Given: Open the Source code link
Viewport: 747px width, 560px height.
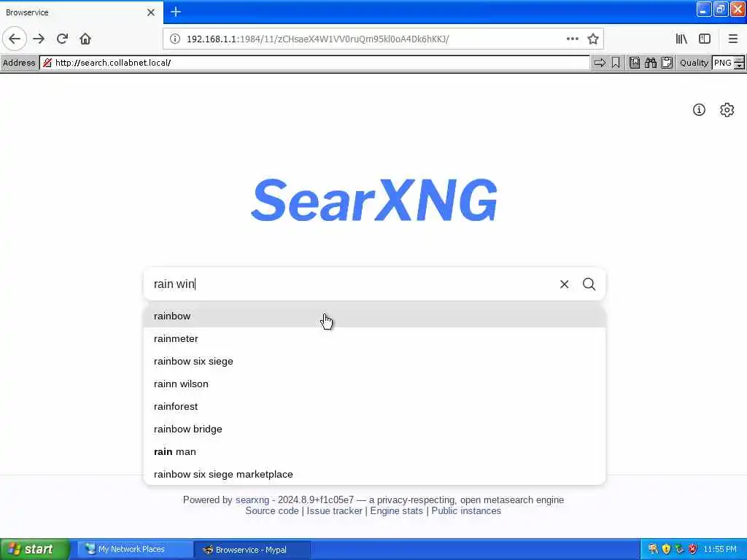Looking at the screenshot, I should click(x=272, y=511).
